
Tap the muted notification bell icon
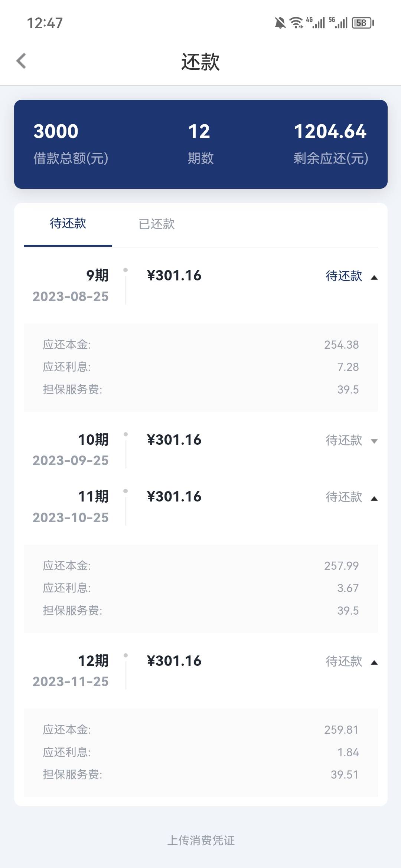tap(280, 23)
